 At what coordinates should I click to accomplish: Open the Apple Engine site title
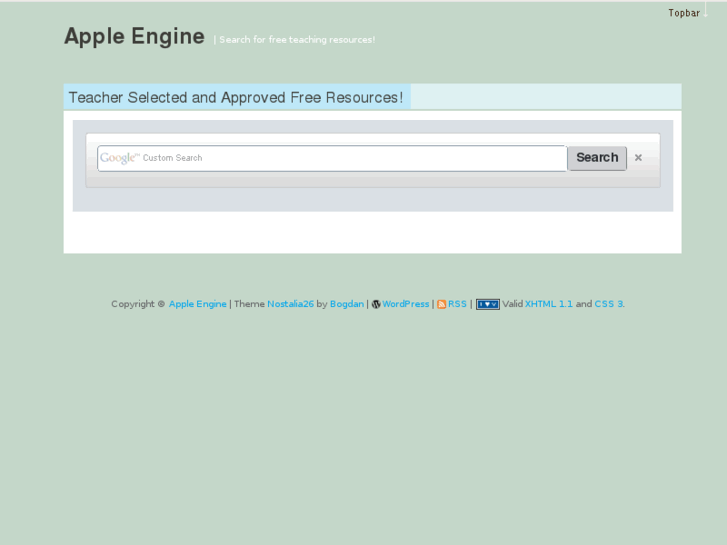tap(134, 37)
